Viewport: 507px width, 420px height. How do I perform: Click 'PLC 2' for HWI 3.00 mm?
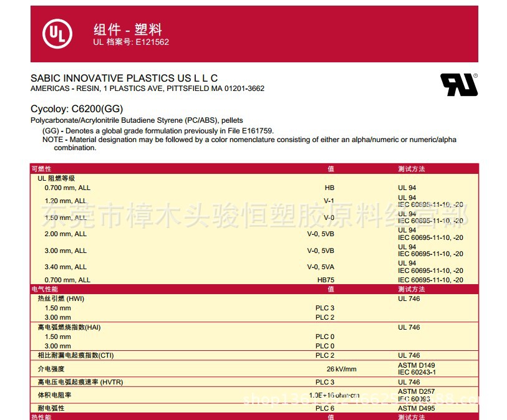(x=325, y=317)
